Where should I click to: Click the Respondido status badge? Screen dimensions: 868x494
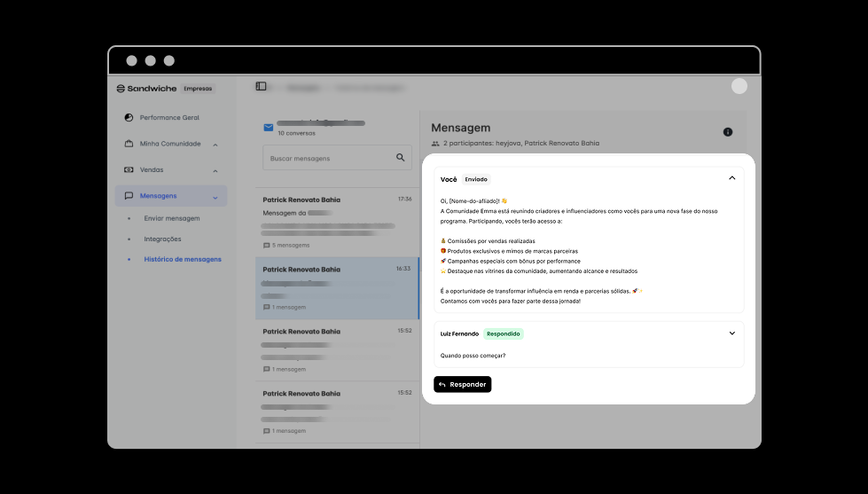click(504, 334)
